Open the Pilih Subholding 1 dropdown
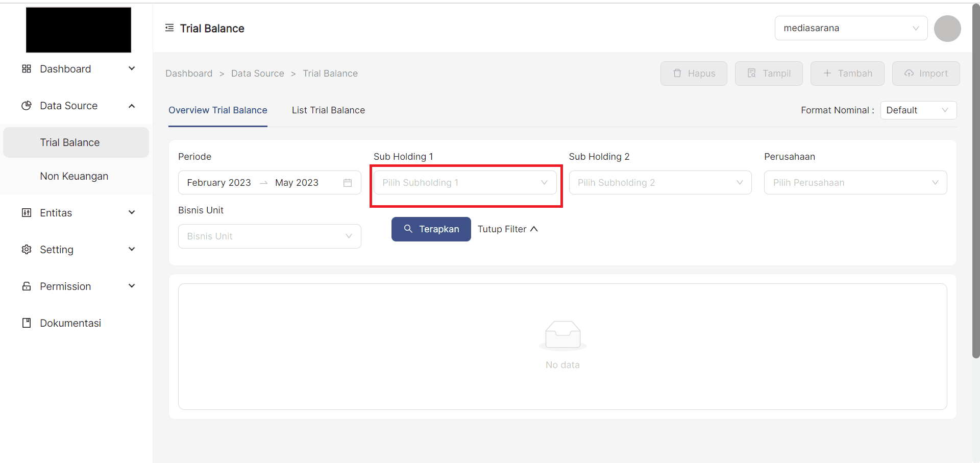980x463 pixels. (464, 183)
